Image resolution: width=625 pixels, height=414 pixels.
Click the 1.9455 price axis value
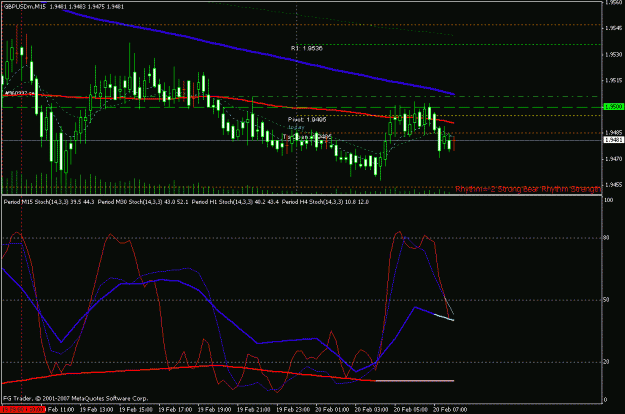click(x=613, y=185)
